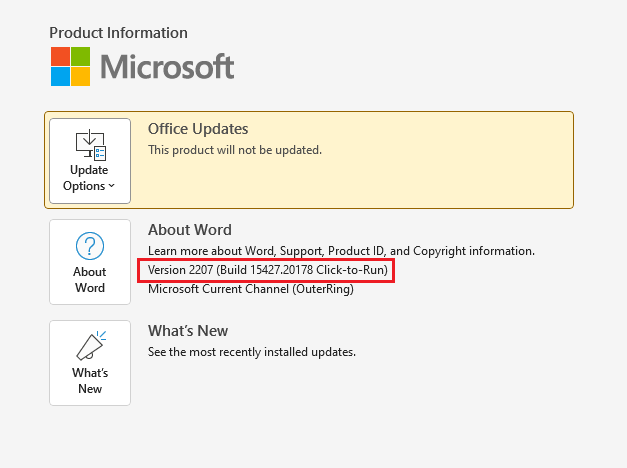The width and height of the screenshot is (627, 468).
Task: Click 'See the most recently installed updates.' text
Action: point(252,352)
